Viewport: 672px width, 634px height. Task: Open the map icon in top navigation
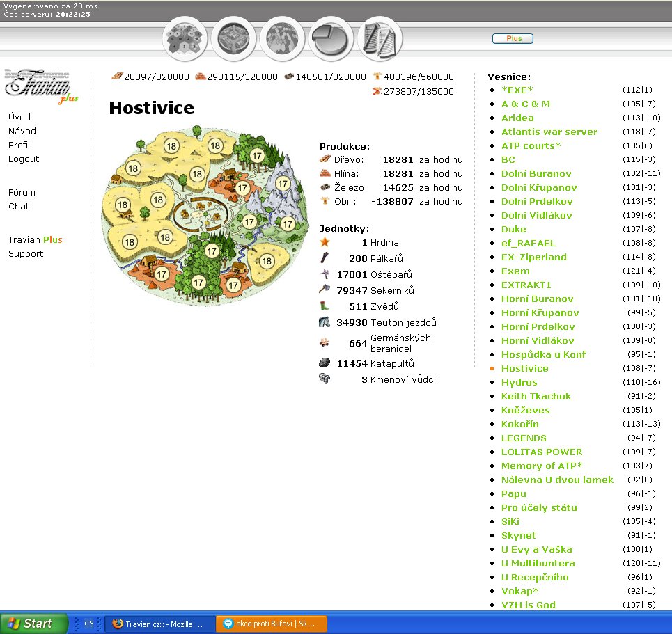pos(282,38)
